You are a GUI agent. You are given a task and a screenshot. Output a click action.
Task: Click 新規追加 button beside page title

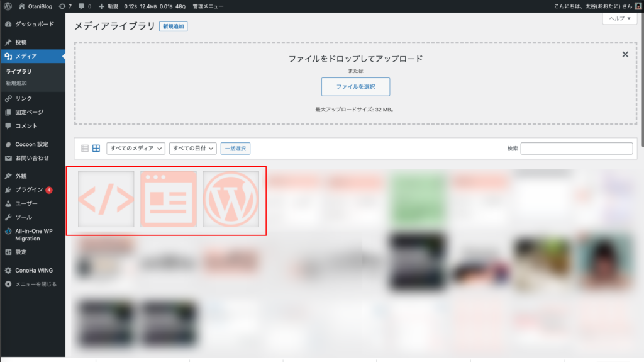tap(174, 26)
